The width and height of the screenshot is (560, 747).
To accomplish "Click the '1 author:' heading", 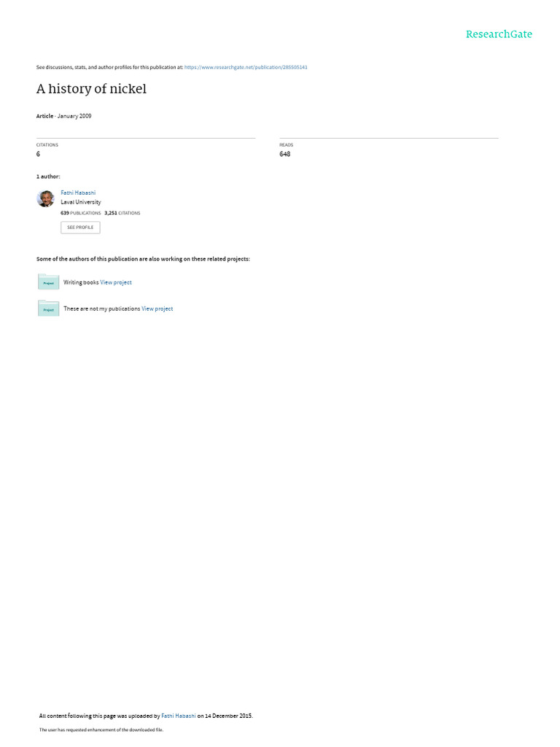I will 48,177.
